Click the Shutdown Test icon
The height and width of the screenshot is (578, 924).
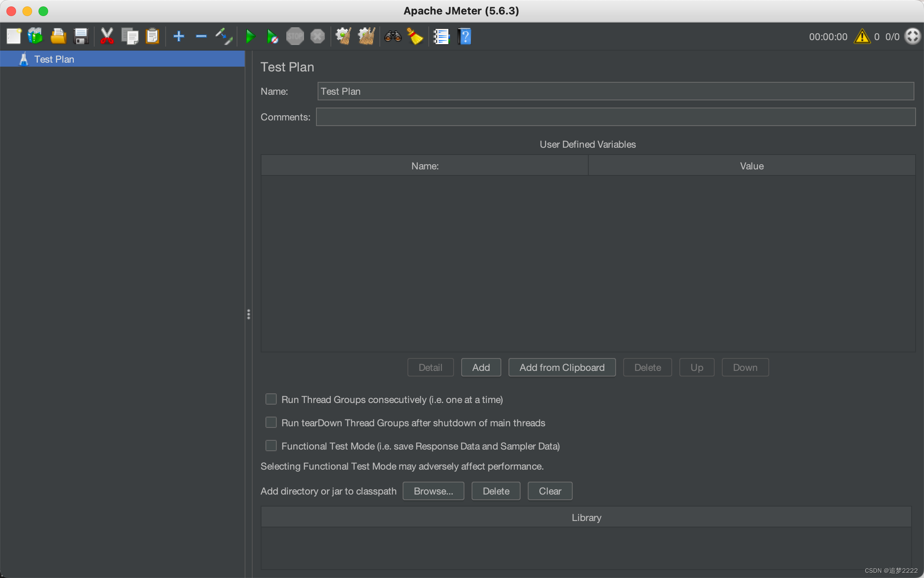pos(318,37)
